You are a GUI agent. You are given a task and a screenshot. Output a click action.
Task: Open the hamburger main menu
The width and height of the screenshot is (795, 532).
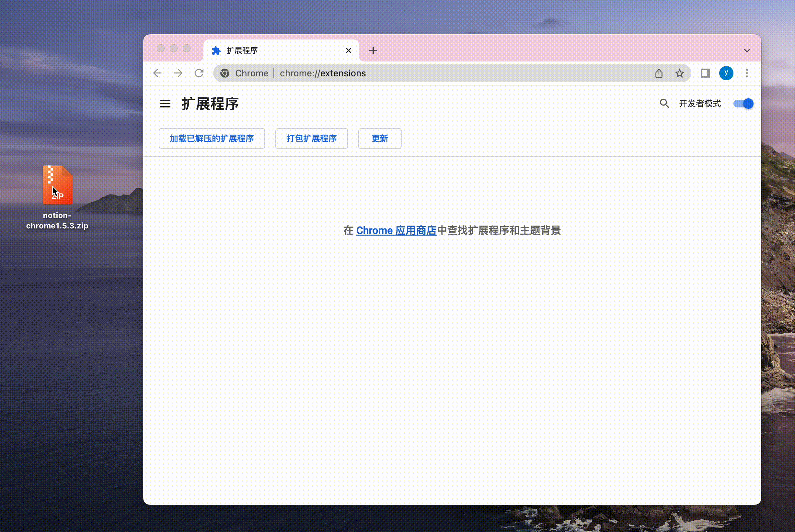(165, 104)
